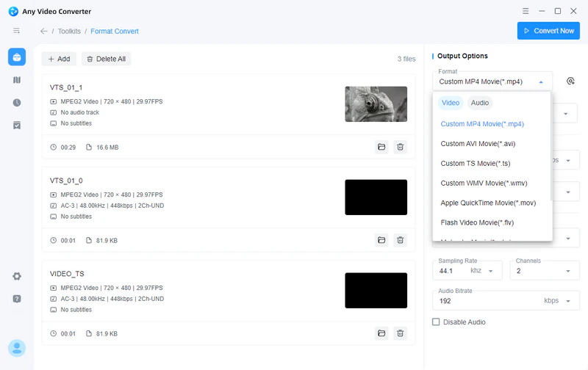Collapse the sidebar using the hamburger icon
Image resolution: width=588 pixels, height=370 pixels.
16,31
